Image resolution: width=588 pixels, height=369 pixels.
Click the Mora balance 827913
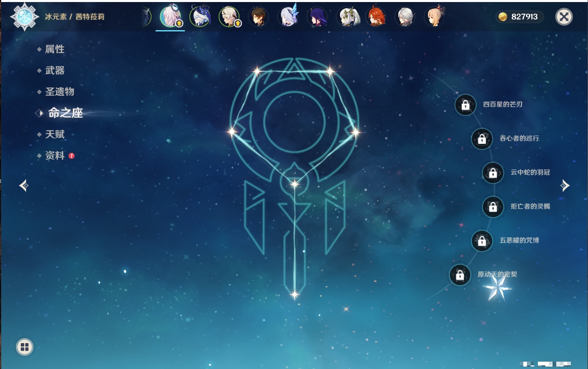tap(524, 17)
